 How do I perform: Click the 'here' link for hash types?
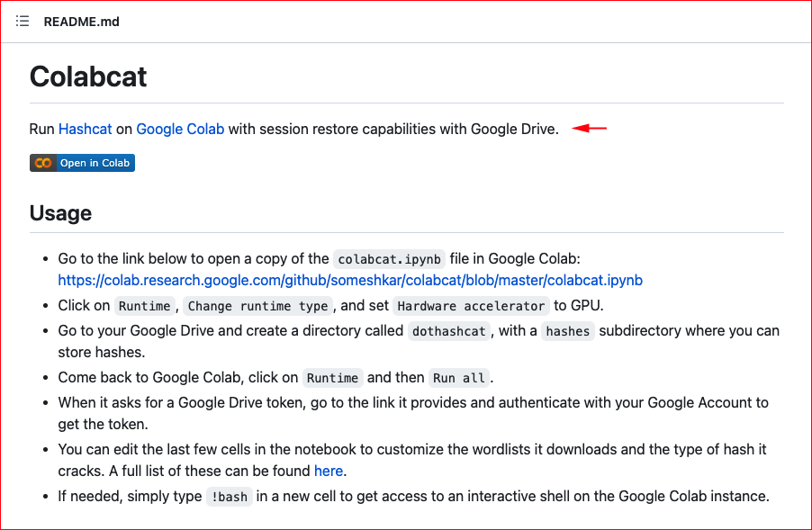point(329,471)
